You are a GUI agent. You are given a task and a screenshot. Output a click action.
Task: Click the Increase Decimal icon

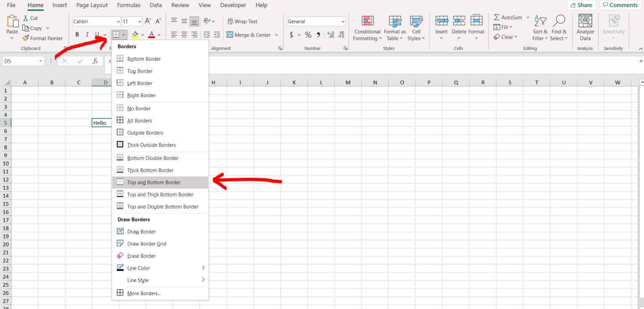pos(331,35)
